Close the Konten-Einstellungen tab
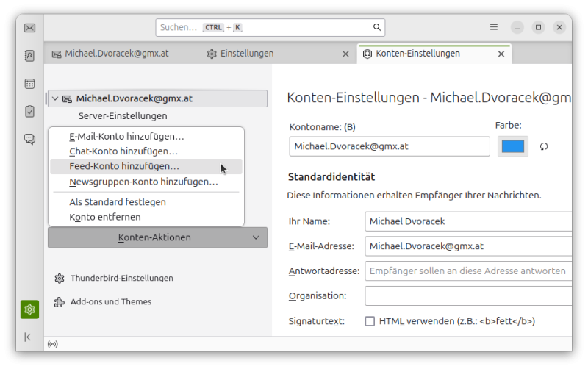 pos(501,54)
